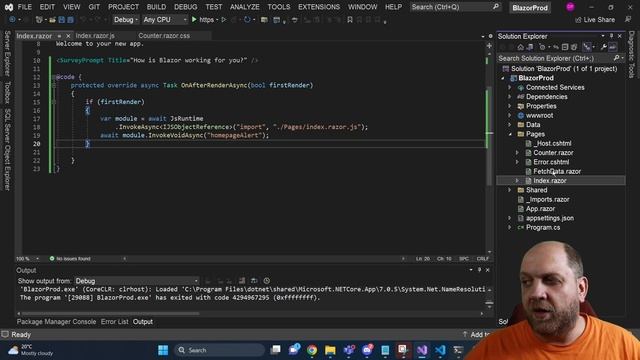This screenshot has width=640, height=360.
Task: Click Clear All icon in Output toolbar
Action: (242, 281)
